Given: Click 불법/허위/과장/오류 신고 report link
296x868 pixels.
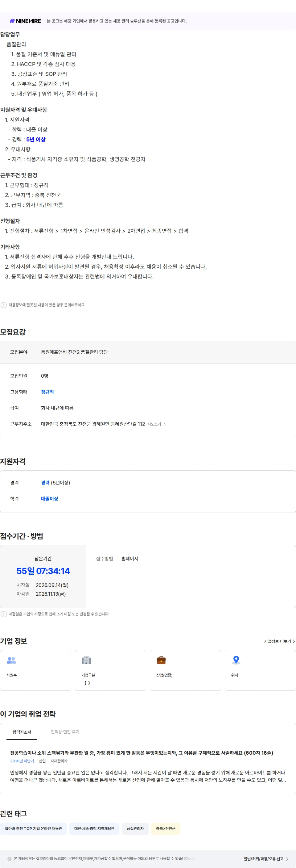Looking at the screenshot, I should pyautogui.click(x=266, y=858).
